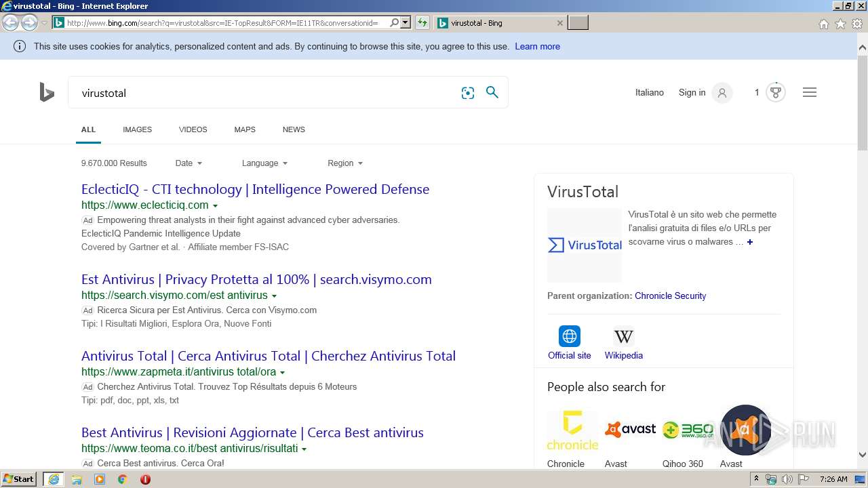Screen dimensions: 868x488
Task: Click into Bing search input field
Action: pos(264,93)
